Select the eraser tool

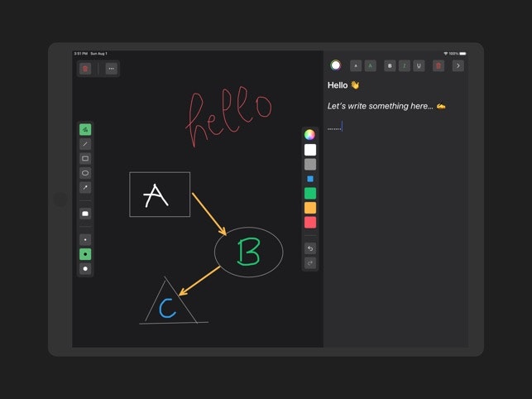click(85, 214)
